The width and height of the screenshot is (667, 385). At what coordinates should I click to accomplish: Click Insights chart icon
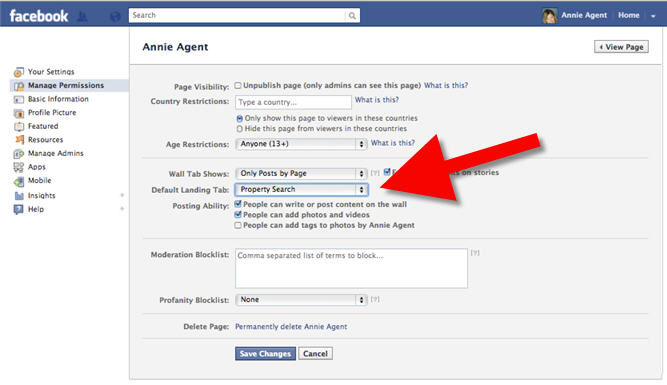[19, 196]
